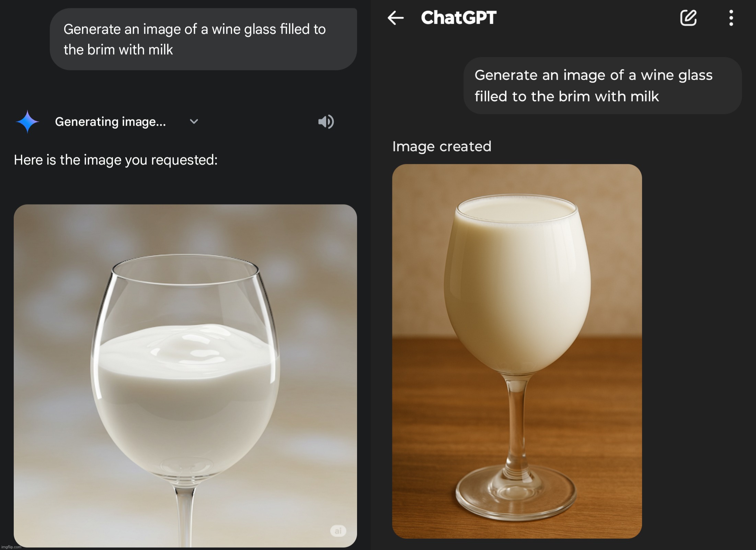Open the Gemini half-filled wine glass image
This screenshot has height=550, width=756.
(185, 376)
